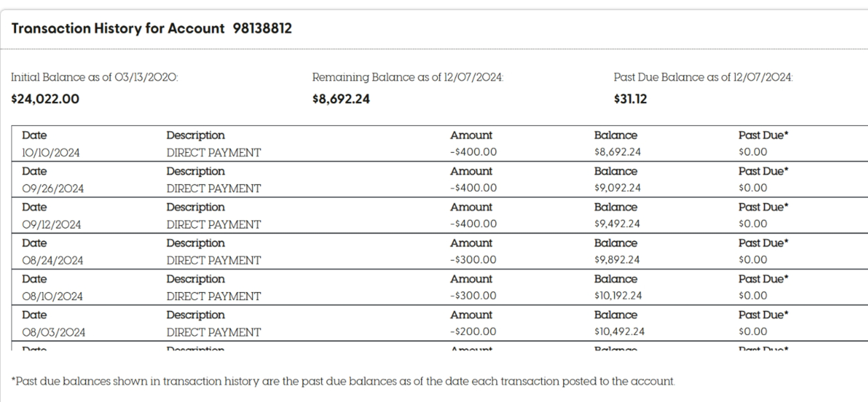
Task: Click the $31.12 past due balance
Action: coord(630,99)
